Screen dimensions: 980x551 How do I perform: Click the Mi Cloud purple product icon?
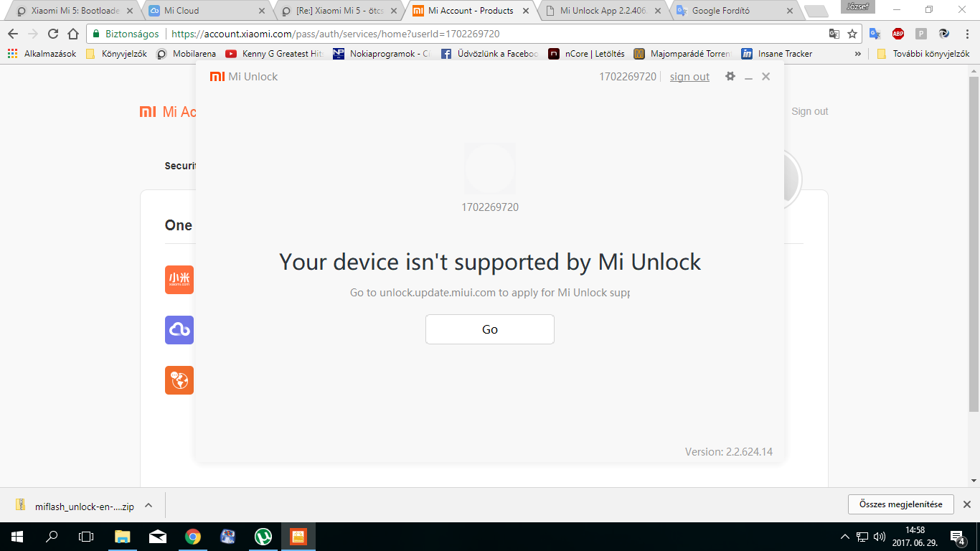click(179, 330)
